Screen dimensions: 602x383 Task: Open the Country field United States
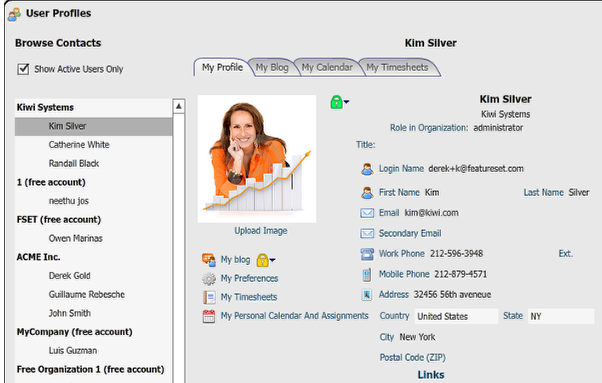[456, 316]
